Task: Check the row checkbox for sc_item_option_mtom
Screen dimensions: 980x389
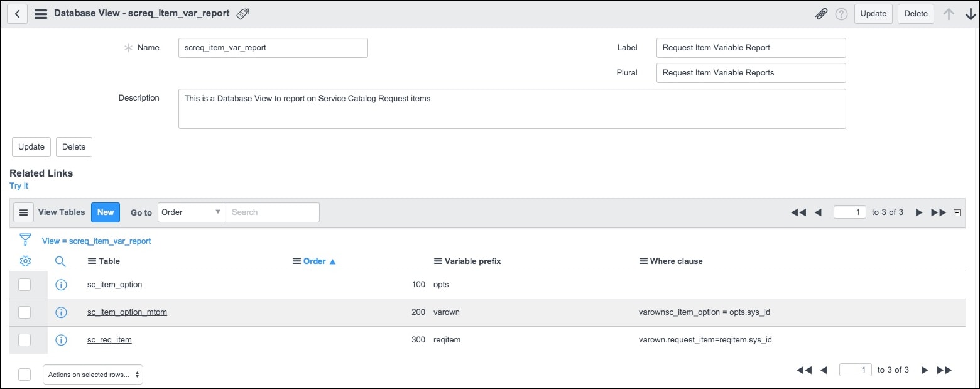Action: [x=25, y=312]
